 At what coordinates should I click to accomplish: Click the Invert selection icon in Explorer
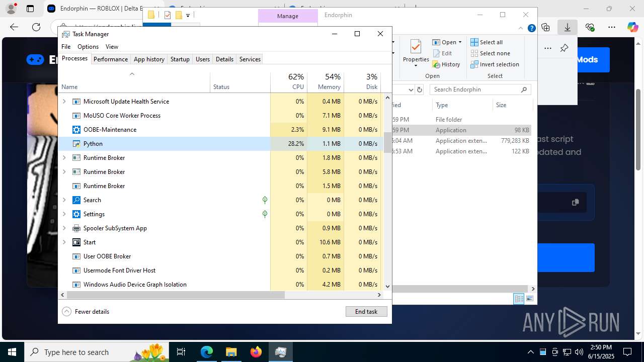474,64
